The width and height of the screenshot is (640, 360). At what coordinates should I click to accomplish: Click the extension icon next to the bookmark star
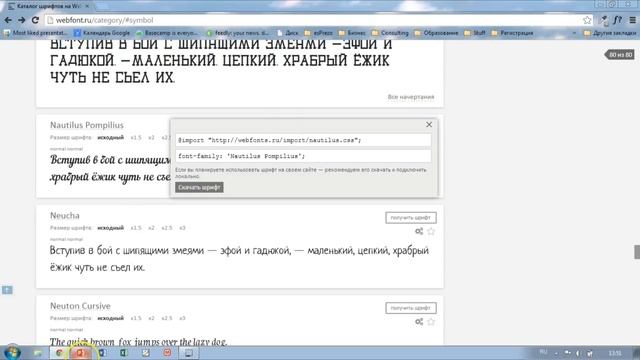604,20
